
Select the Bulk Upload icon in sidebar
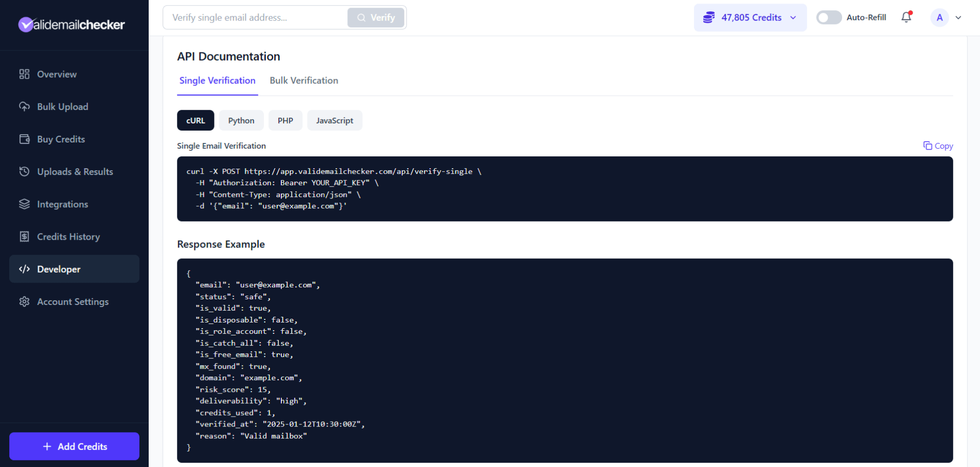click(x=24, y=106)
